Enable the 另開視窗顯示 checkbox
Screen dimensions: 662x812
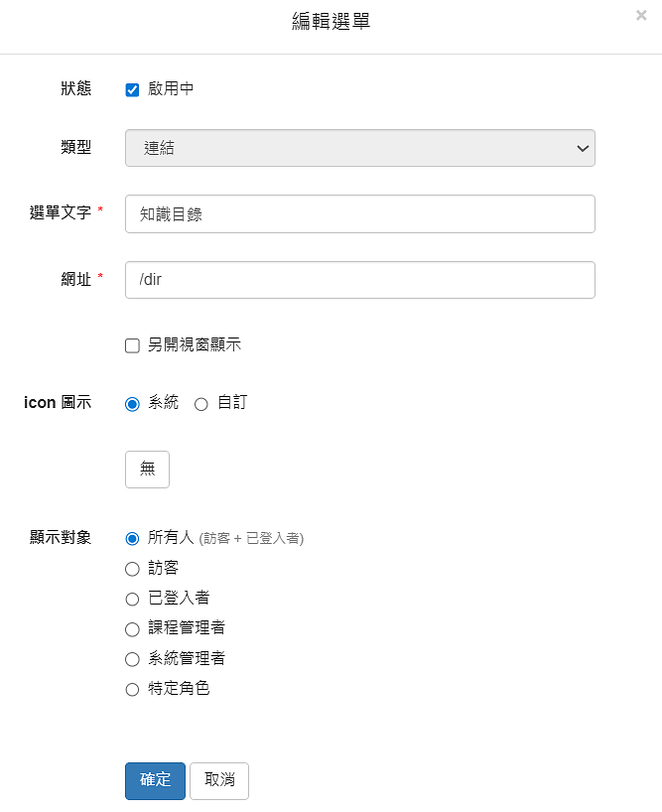132,345
